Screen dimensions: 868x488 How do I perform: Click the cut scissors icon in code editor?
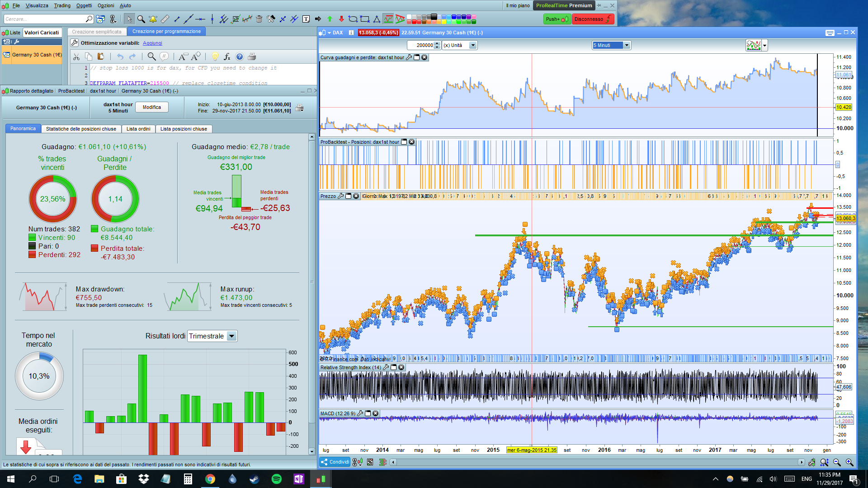tap(76, 56)
